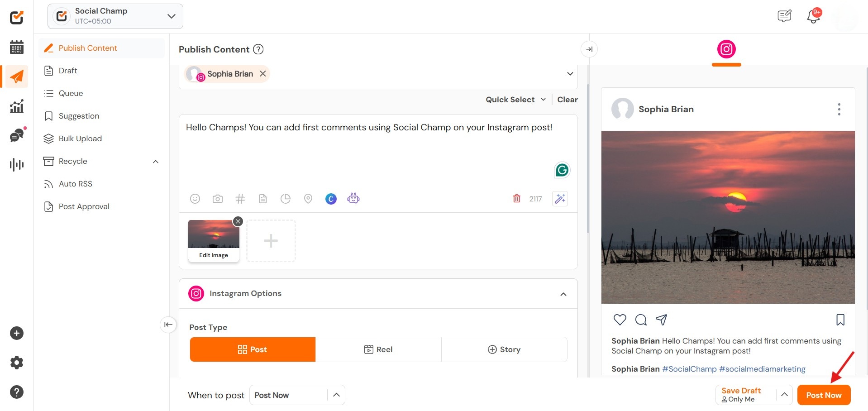The width and height of the screenshot is (868, 411).
Task: Switch to the Instagram preview tab
Action: click(x=726, y=49)
